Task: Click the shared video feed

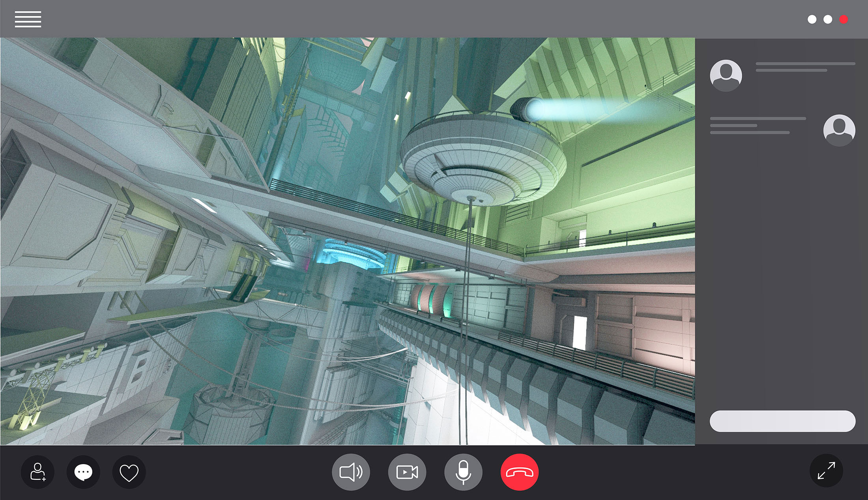Action: click(347, 241)
